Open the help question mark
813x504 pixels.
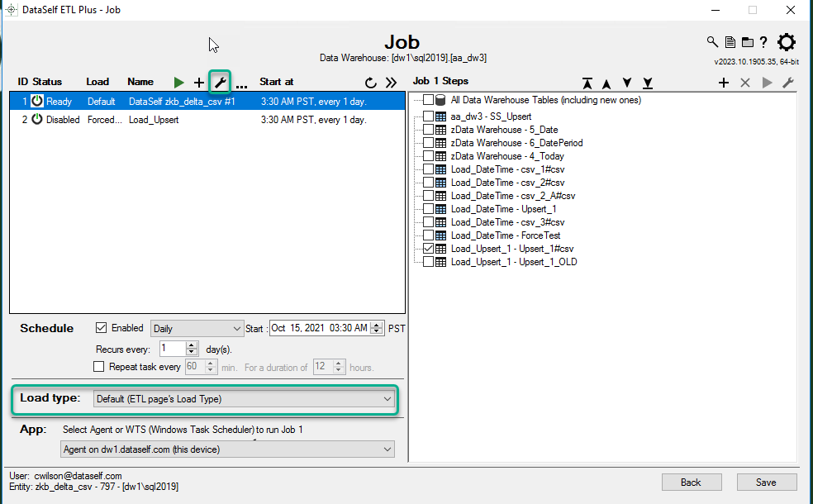pyautogui.click(x=763, y=42)
